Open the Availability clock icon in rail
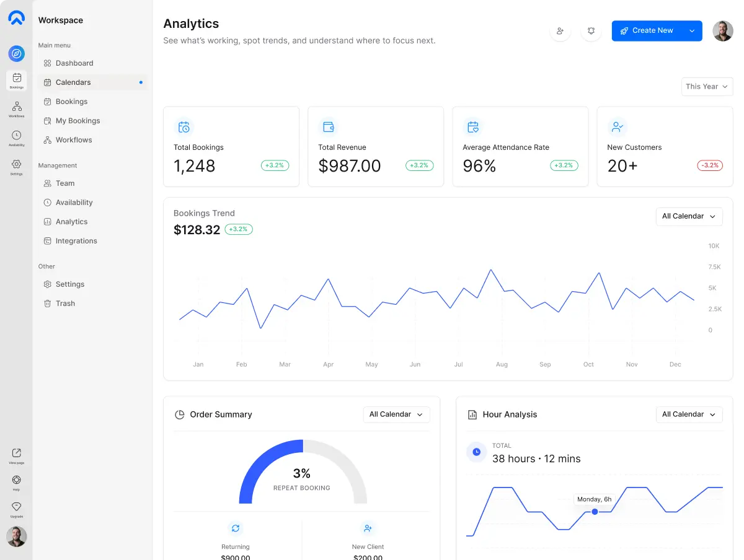 point(17,136)
